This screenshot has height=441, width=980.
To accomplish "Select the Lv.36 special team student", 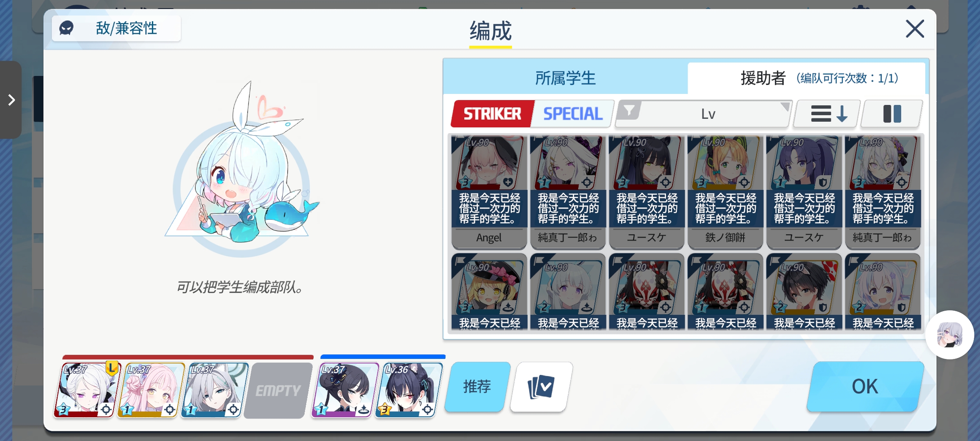I will [409, 390].
